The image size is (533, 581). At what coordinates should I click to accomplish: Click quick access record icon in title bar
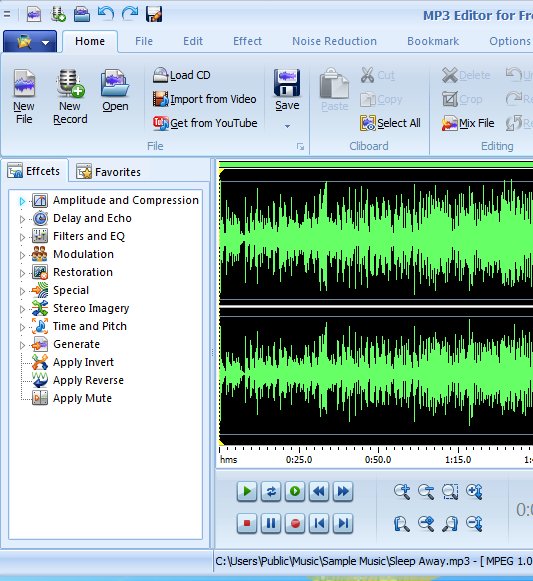pyautogui.click(x=58, y=14)
